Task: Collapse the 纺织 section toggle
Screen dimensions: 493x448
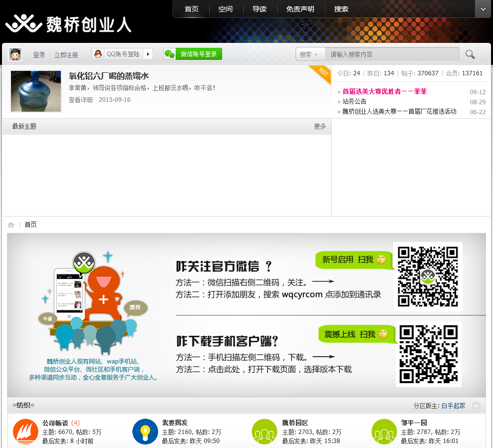Action: pyautogui.click(x=477, y=406)
